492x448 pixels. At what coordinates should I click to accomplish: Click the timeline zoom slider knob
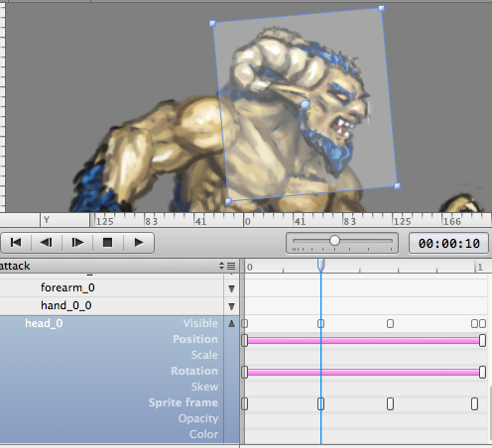(334, 241)
